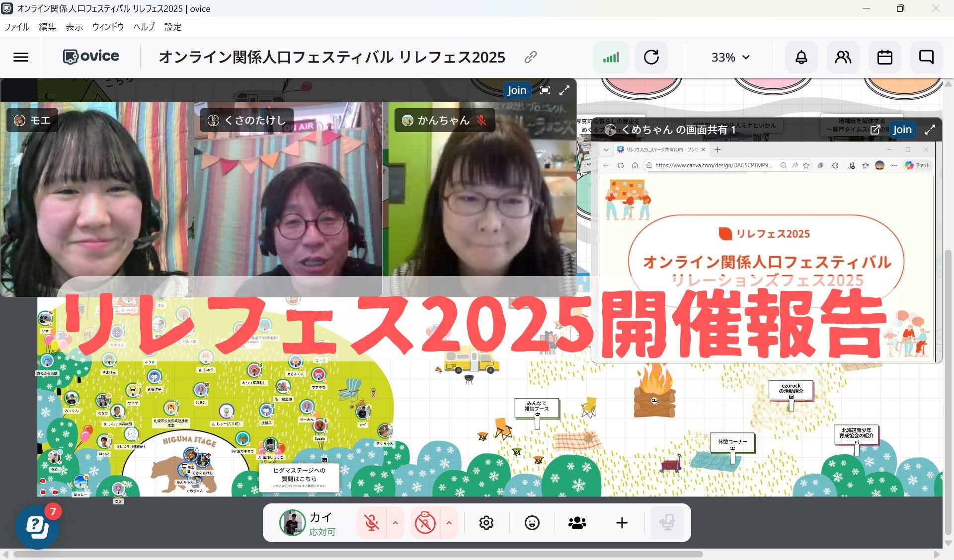Unmute the microphone
Screen dimensions: 954x560
pyautogui.click(x=371, y=523)
